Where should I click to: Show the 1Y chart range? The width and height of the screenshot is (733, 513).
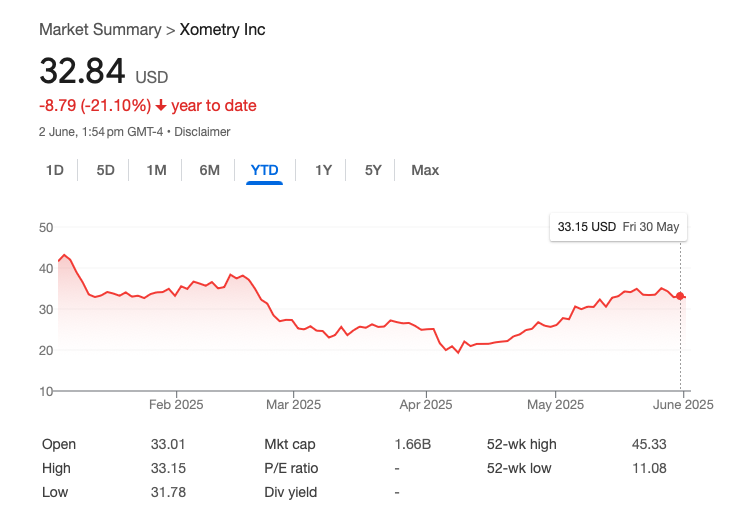coord(323,170)
